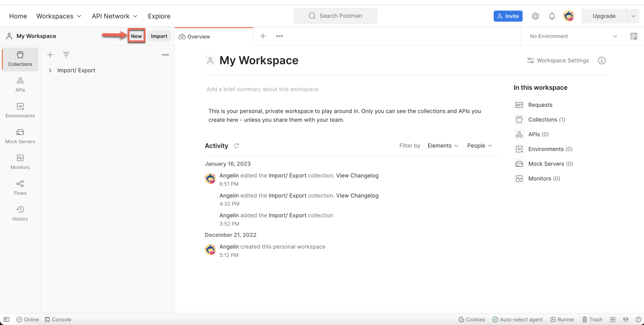The image size is (644, 325).
Task: Click the blue Invite button
Action: pyautogui.click(x=508, y=16)
